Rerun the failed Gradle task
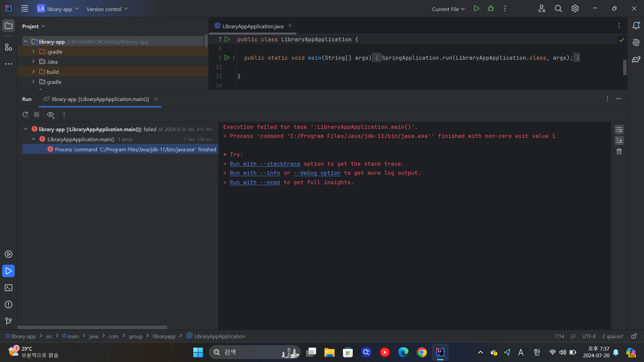This screenshot has width=644, height=362. tap(26, 115)
